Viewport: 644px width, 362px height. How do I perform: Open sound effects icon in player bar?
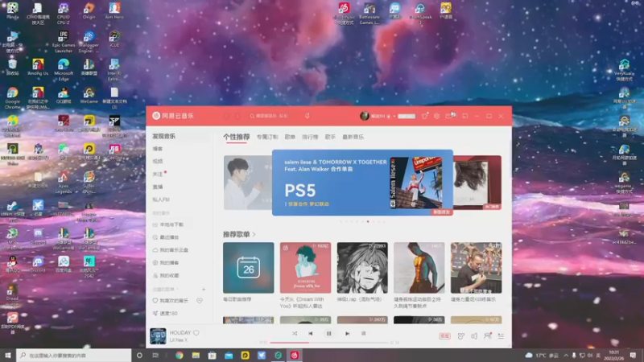[x=460, y=336]
